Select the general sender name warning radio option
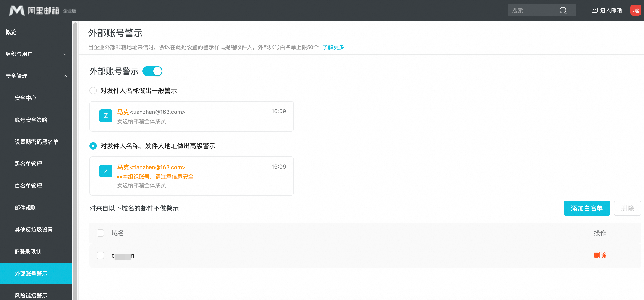 (x=93, y=90)
